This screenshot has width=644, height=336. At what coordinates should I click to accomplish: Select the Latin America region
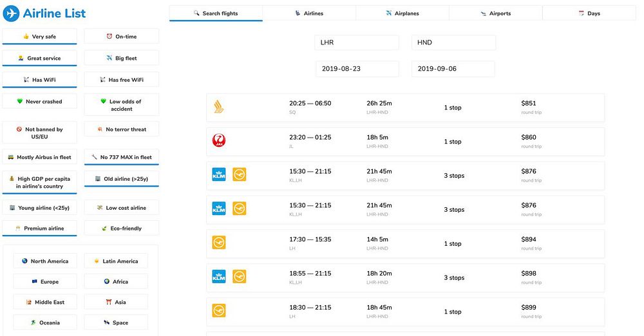(x=116, y=261)
